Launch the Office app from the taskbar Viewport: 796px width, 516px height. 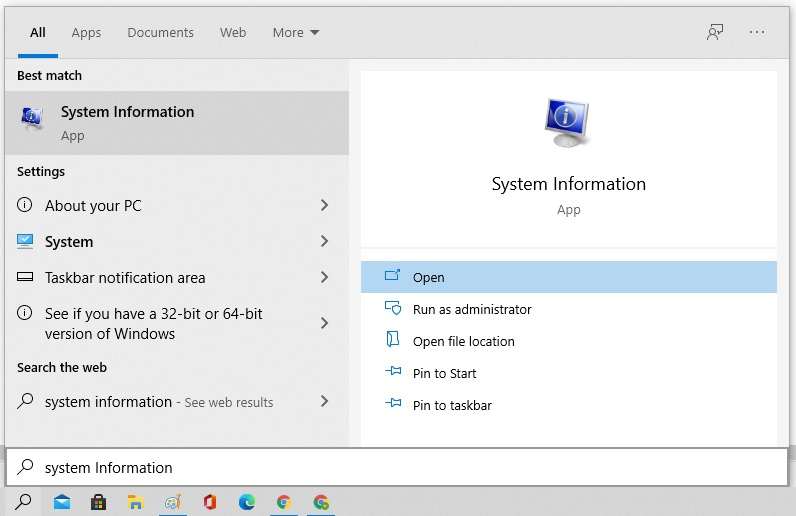pos(210,502)
